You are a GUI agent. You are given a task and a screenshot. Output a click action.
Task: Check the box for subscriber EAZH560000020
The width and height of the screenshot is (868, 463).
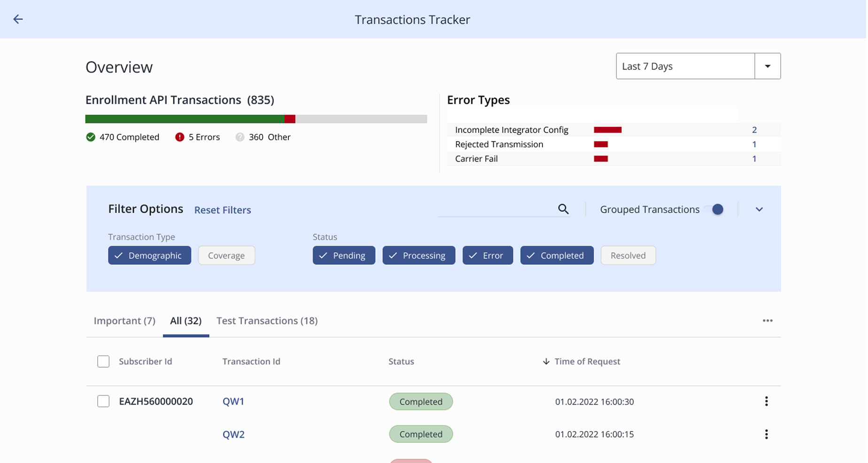[x=103, y=401]
